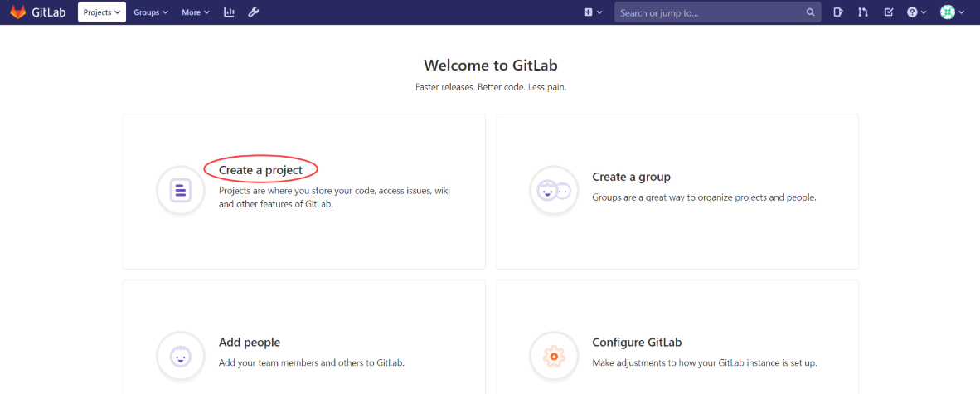Viewport: 980px width, 394px height.
Task: Open the Admin Area wrench icon
Action: (x=253, y=12)
